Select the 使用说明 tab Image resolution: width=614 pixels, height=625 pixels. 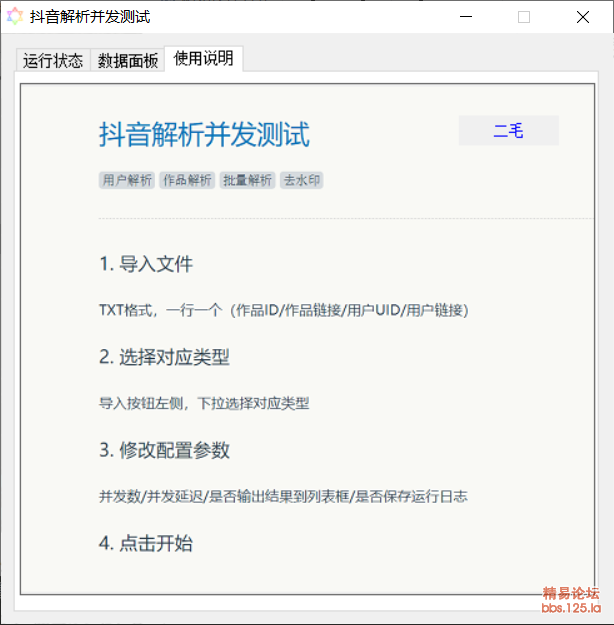coord(204,59)
